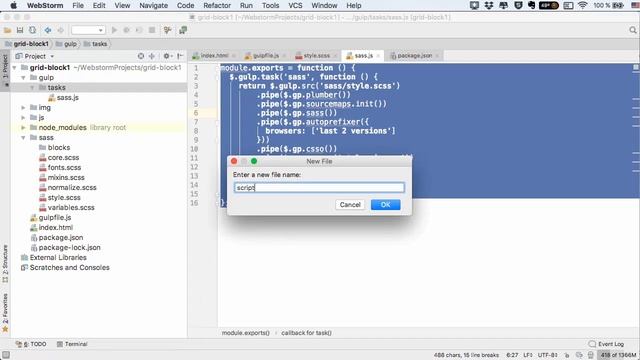Viewport: 640px width, 360px height.
Task: Open the Refactor menu
Action: coord(217,5)
